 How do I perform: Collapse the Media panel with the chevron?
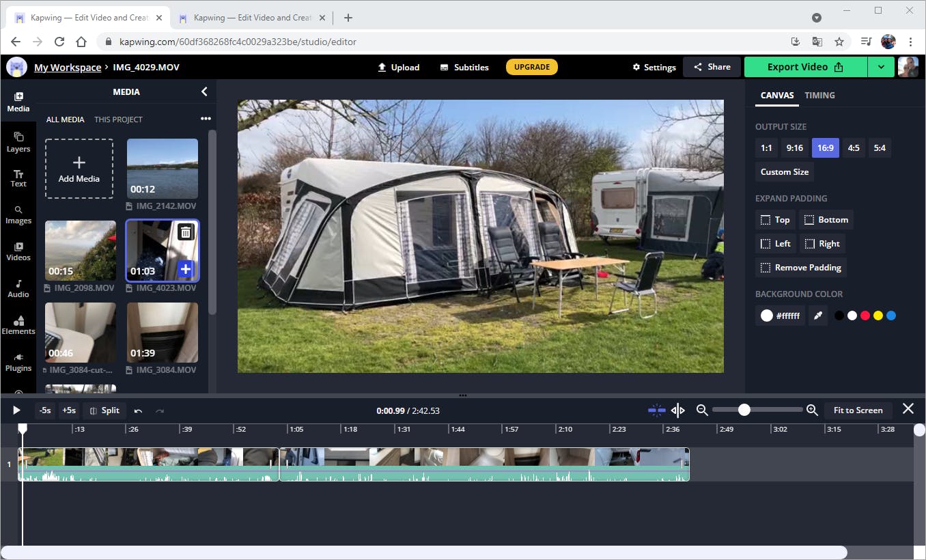[204, 92]
